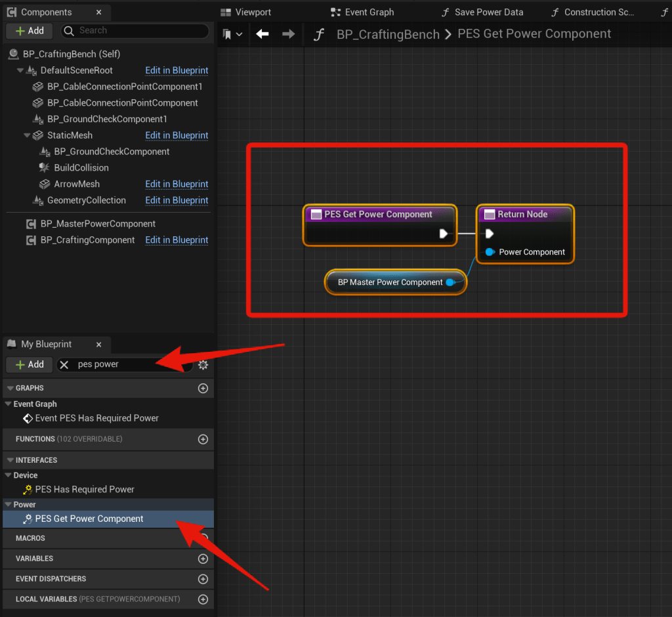Image resolution: width=672 pixels, height=617 pixels.
Task: Collapse the StaticMesh component tree
Action: (x=27, y=135)
